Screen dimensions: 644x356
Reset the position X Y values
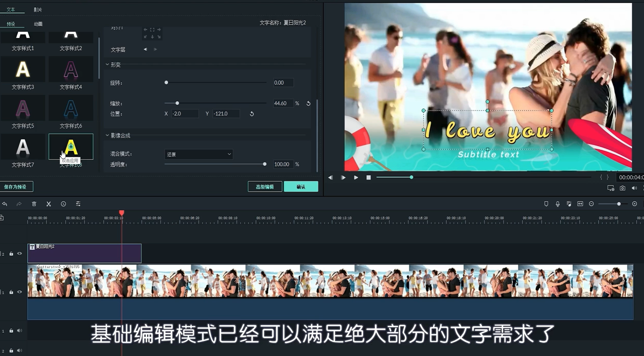[252, 114]
